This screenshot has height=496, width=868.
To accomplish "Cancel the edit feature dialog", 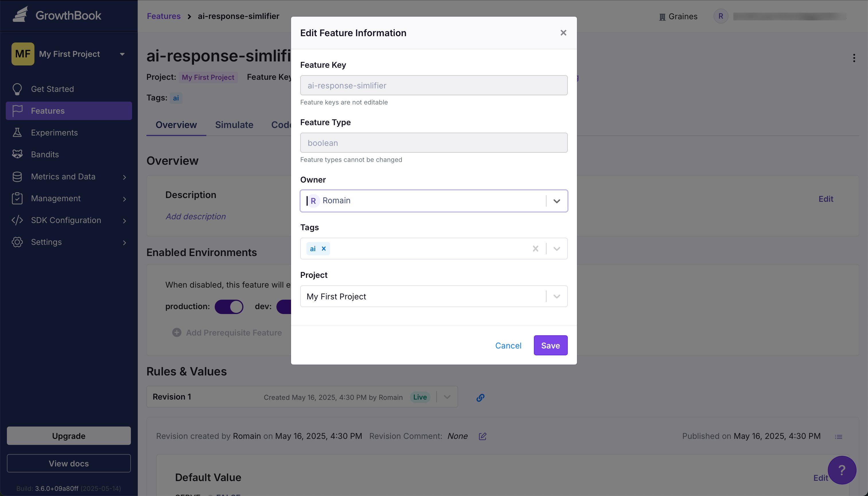I will pyautogui.click(x=508, y=345).
